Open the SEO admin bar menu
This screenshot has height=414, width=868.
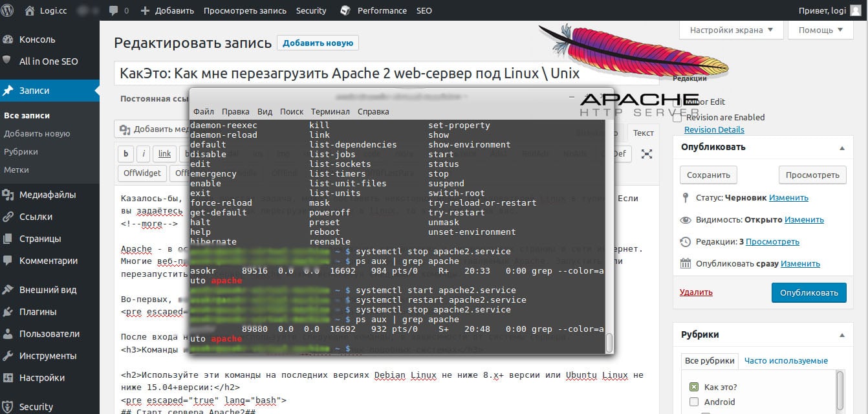[424, 10]
